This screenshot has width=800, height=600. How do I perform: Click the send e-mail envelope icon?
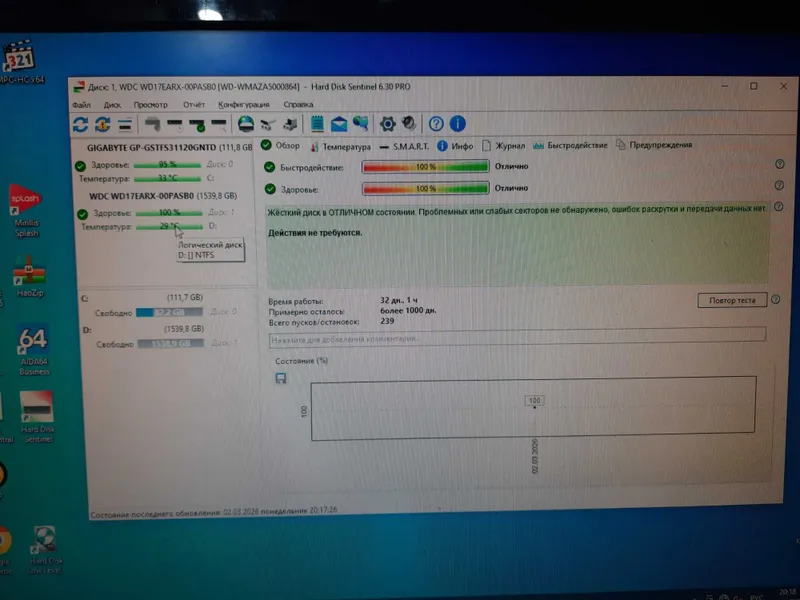[339, 124]
